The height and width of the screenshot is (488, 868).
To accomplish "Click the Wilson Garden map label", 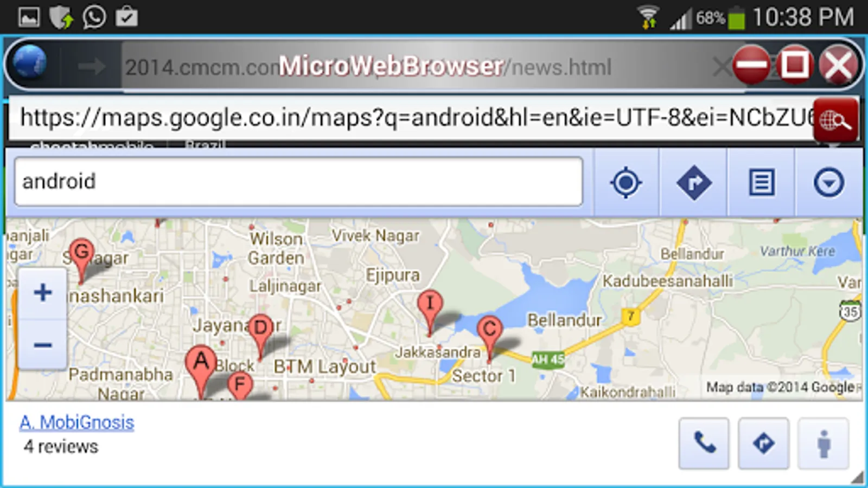I will coord(276,248).
